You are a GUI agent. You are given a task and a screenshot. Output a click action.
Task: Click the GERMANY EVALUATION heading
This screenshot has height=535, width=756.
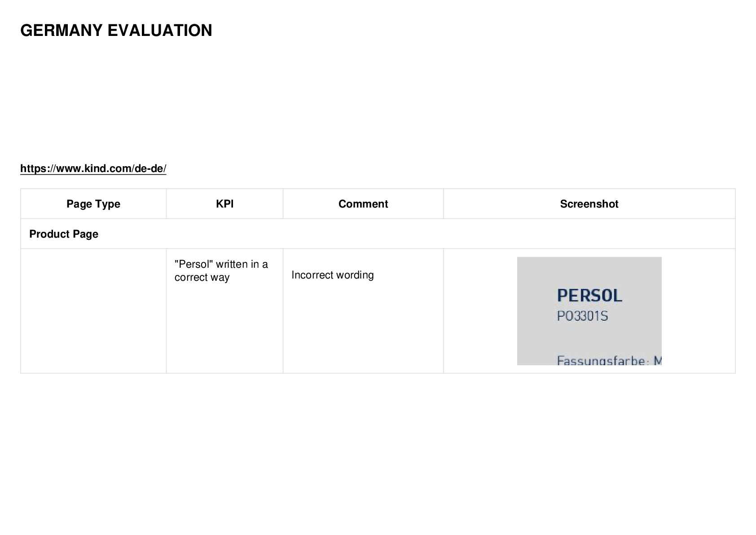pos(116,31)
